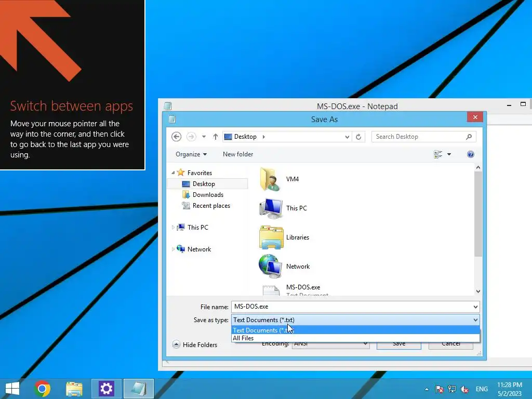This screenshot has width=532, height=399.
Task: Select the Libraries folder icon
Action: 271,237
